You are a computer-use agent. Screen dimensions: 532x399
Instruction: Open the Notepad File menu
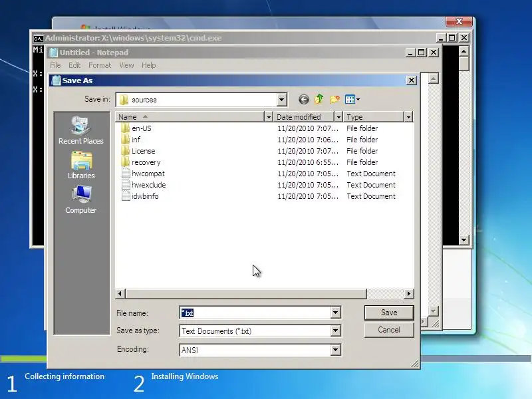[55, 65]
